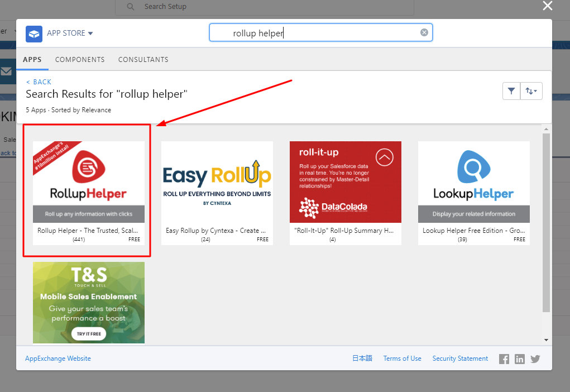Switch to the COMPONENTS tab
570x392 pixels.
(80, 59)
